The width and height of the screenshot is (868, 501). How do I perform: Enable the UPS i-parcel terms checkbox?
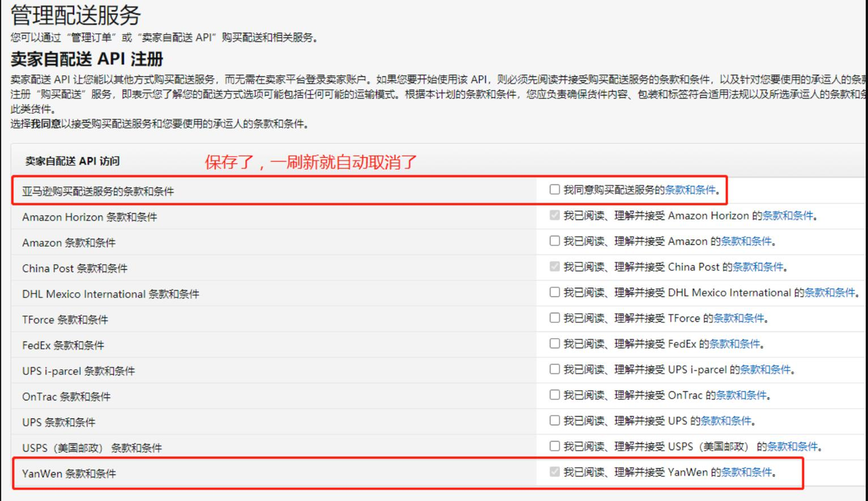(555, 369)
